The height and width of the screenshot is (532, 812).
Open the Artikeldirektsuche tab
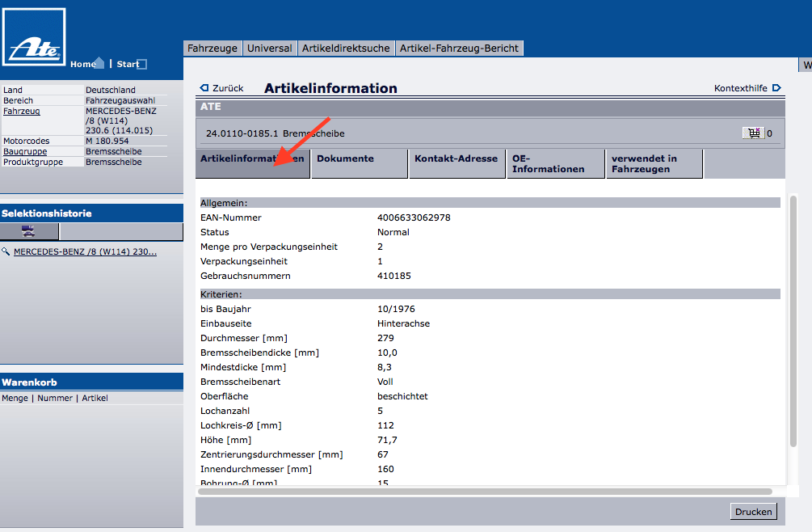[346, 49]
